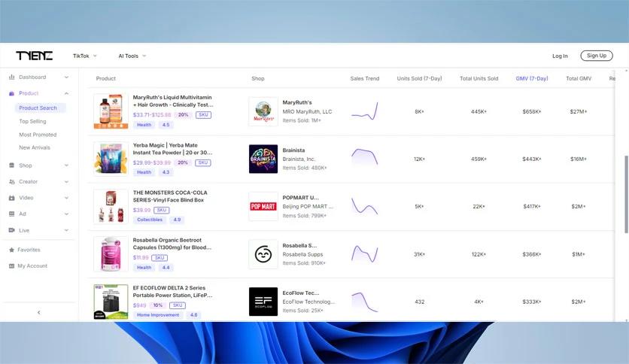
Task: Click the Home Improvement category tag
Action: point(158,315)
